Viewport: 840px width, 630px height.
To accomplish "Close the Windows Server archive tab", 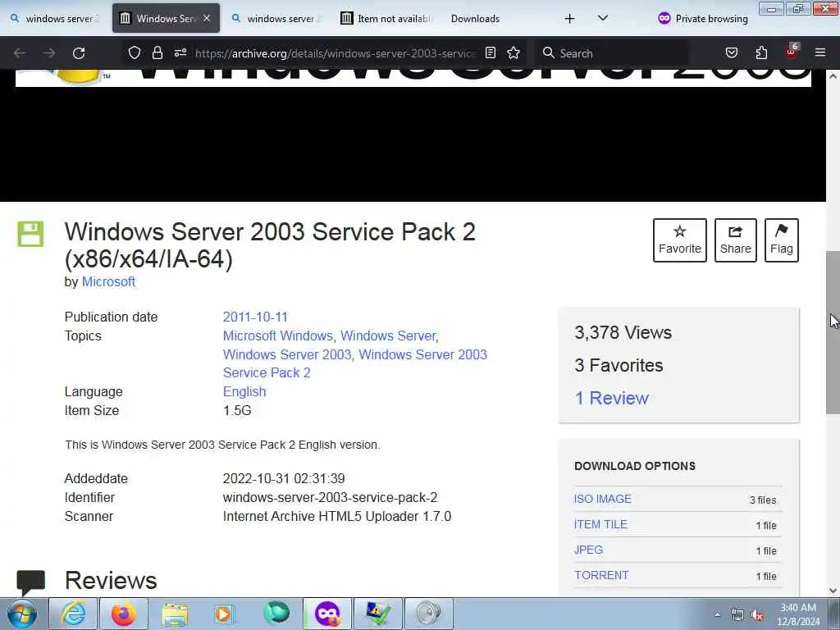I will [x=207, y=18].
